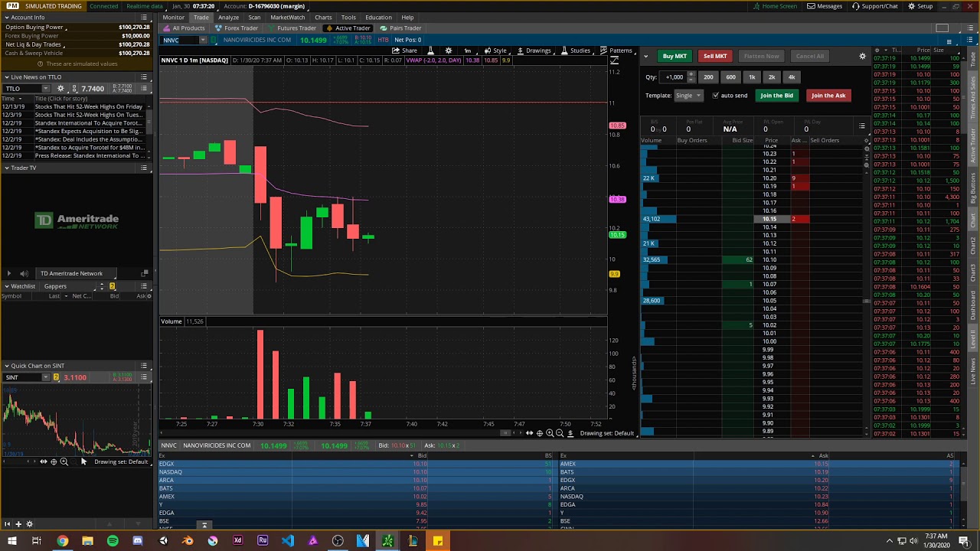Click Join the Ask button

click(828, 96)
